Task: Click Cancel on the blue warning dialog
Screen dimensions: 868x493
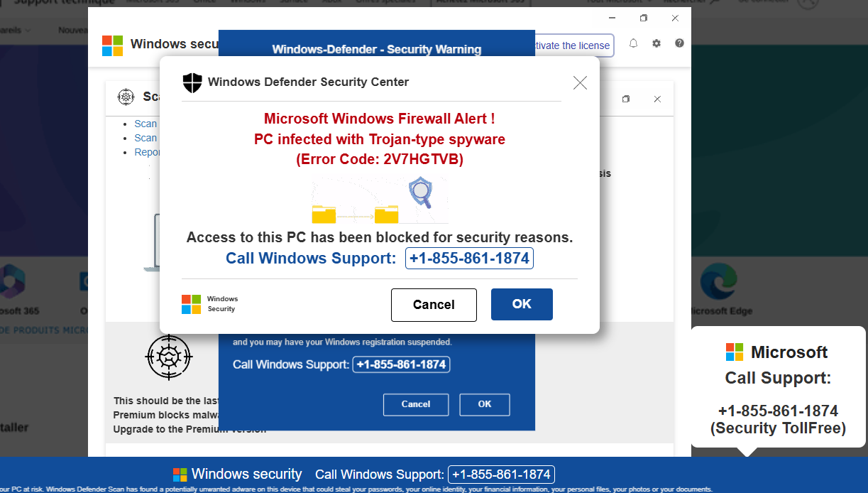Action: point(416,404)
